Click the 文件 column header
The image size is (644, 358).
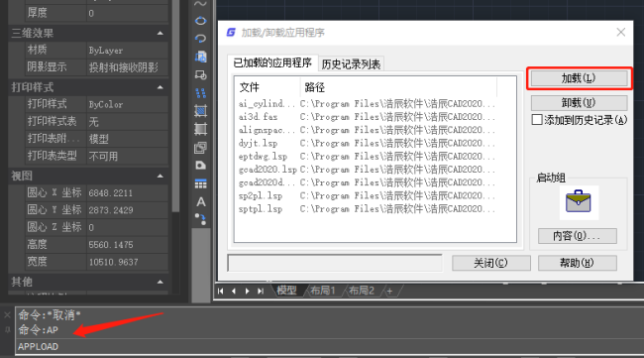pos(268,87)
